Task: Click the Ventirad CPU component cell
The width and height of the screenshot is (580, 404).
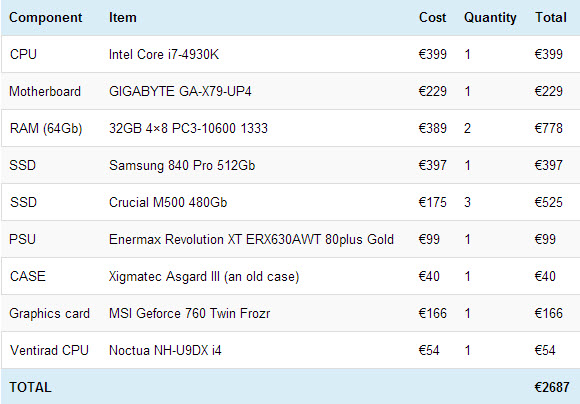Action: (x=49, y=350)
